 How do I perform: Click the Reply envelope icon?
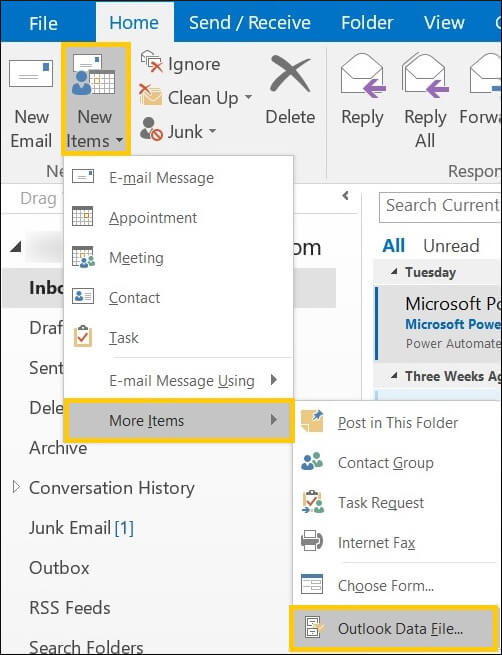point(363,76)
